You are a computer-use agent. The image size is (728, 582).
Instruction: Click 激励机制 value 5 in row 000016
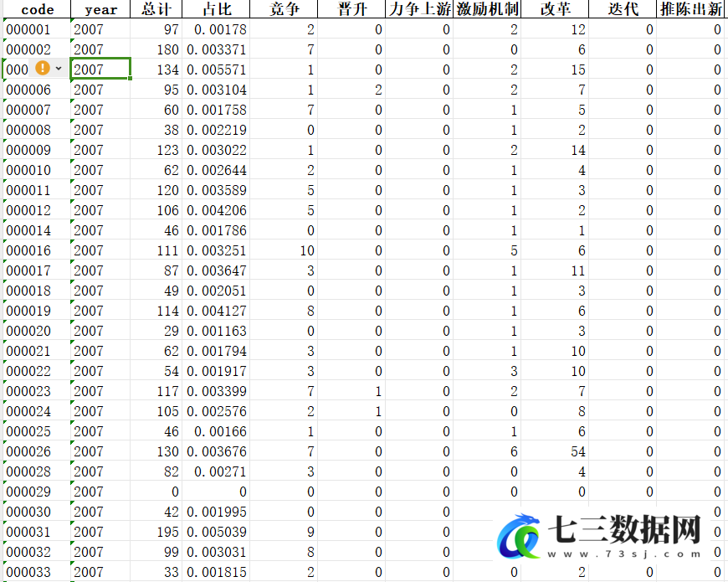pos(487,250)
